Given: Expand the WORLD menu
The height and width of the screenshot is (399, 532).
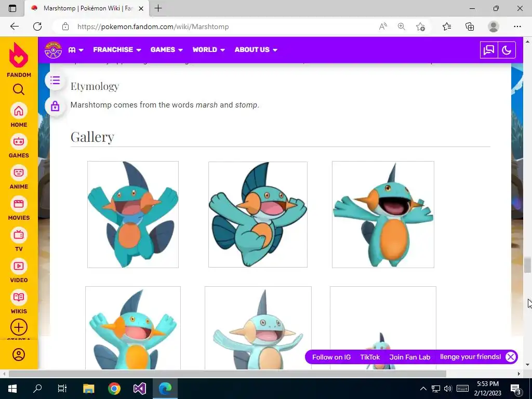Looking at the screenshot, I should coord(209,49).
